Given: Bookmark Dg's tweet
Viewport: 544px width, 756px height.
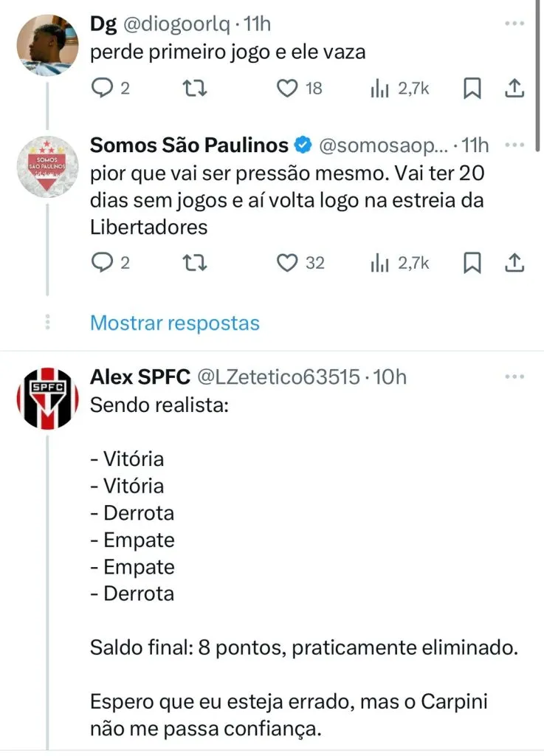Looking at the screenshot, I should [x=472, y=89].
